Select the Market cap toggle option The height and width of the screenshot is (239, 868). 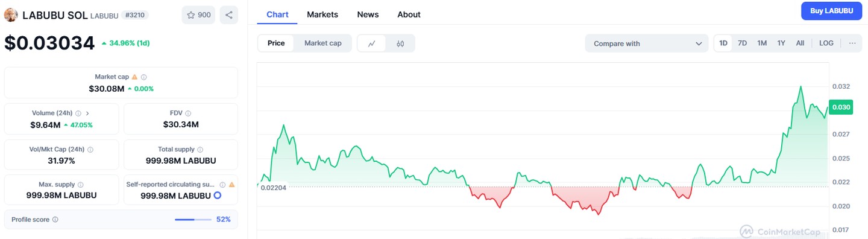[322, 43]
